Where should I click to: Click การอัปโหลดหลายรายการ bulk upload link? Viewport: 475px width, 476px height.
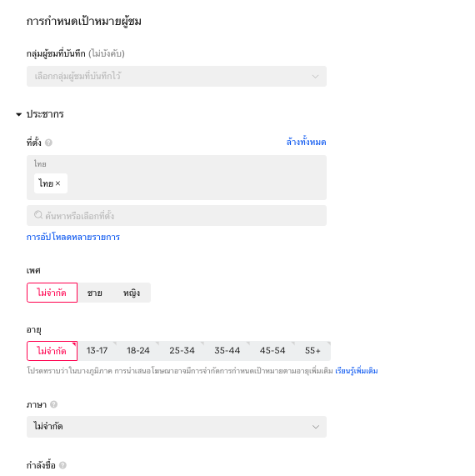[x=73, y=237]
